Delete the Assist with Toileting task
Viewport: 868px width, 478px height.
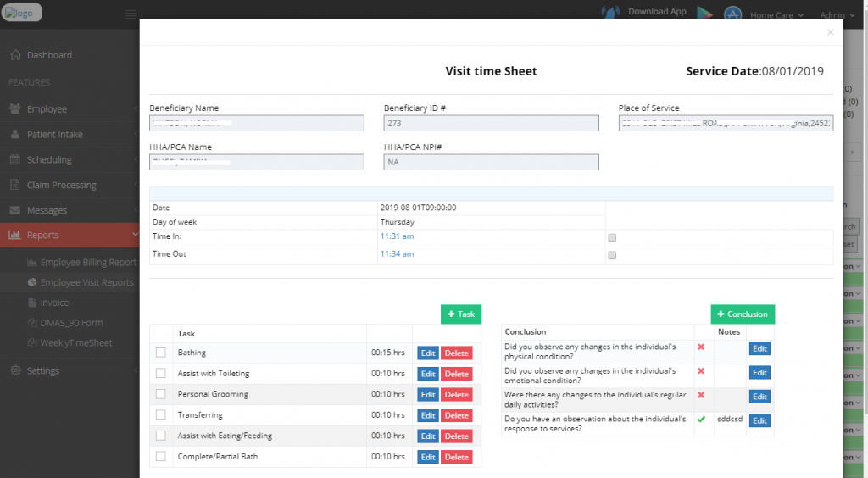point(457,374)
